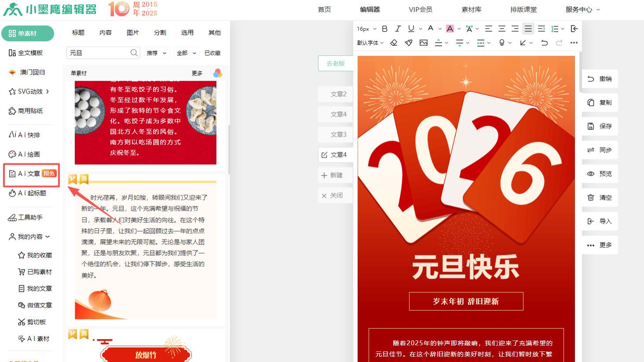Image resolution: width=644 pixels, height=362 pixels.
Task: Click the 保存 save button on the right
Action: 600,126
